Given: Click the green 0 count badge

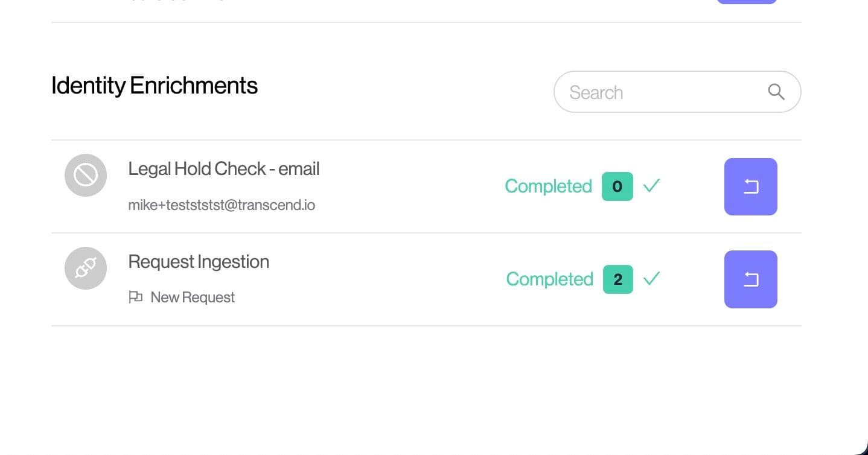Looking at the screenshot, I should coord(617,186).
